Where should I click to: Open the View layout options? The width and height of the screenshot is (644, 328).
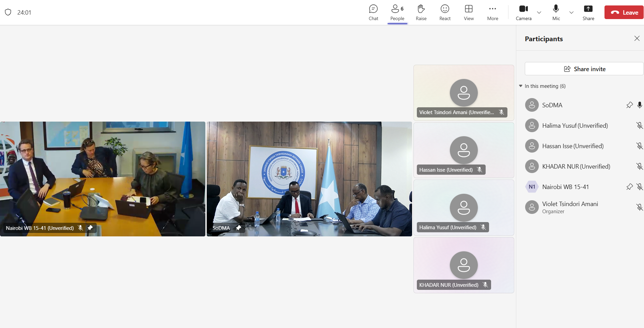(469, 13)
